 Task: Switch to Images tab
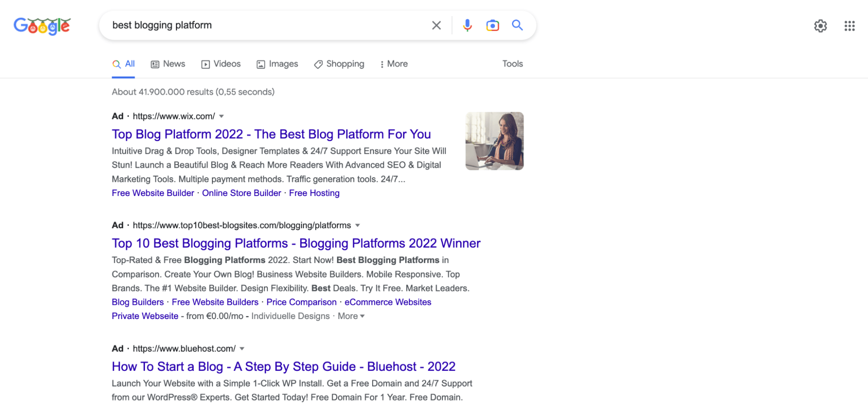point(277,64)
